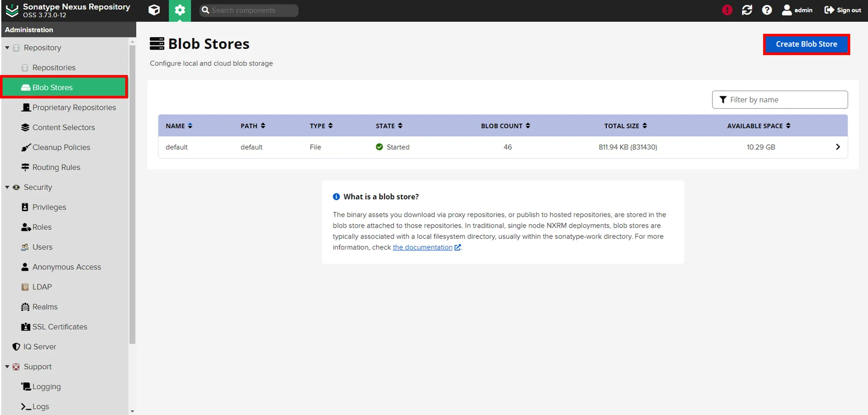Open Logs in the sidebar
The height and width of the screenshot is (415, 868).
tap(41, 407)
